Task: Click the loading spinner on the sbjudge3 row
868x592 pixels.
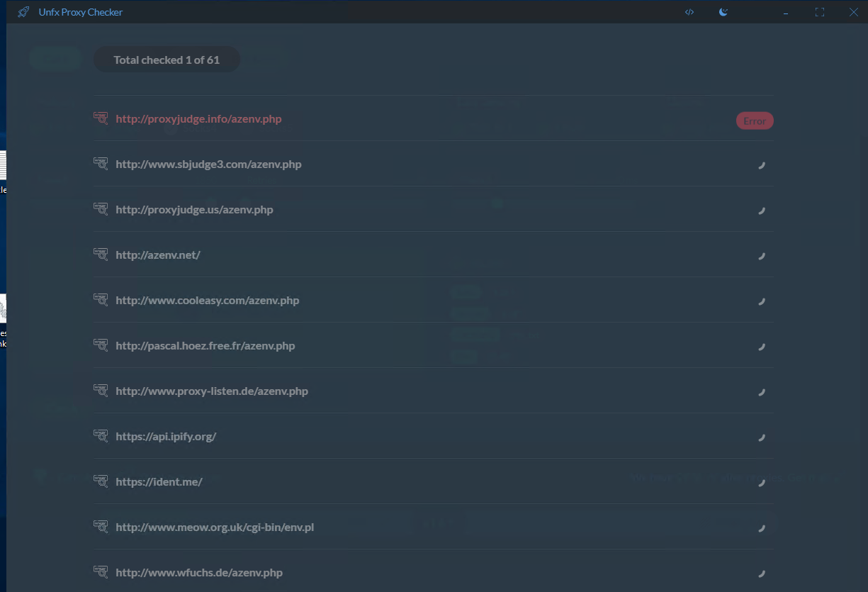Action: [x=762, y=165]
